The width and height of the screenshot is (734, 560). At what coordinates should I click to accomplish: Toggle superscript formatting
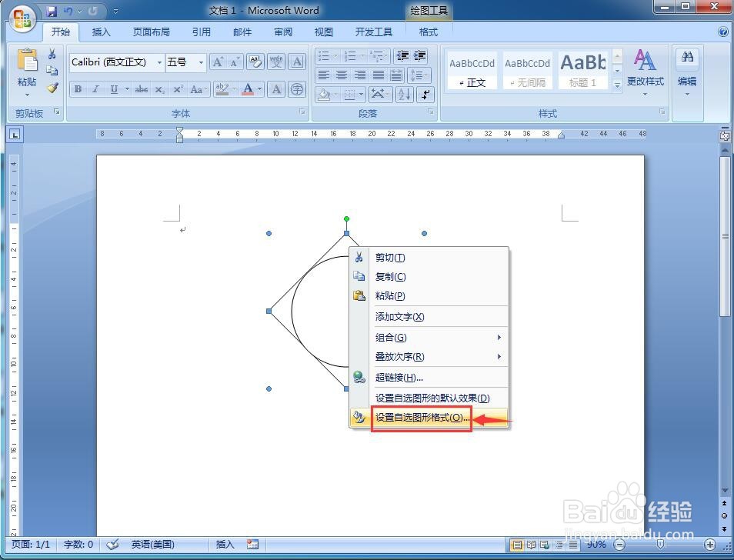pos(178,89)
